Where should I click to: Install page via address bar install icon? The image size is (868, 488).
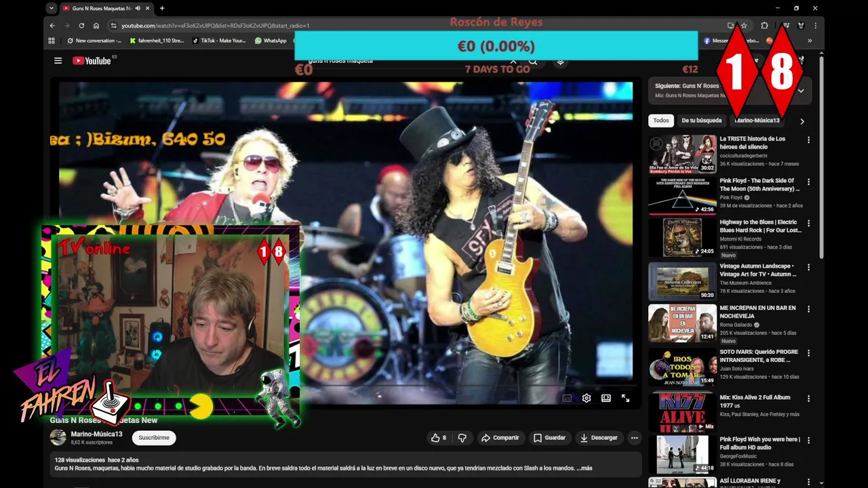(x=731, y=26)
